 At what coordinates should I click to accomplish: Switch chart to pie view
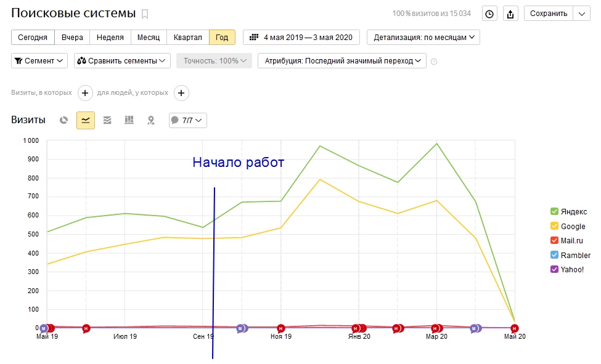63,120
